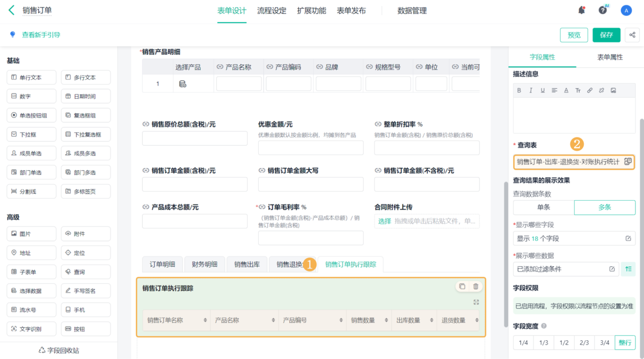This screenshot has width=644, height=359.
Task: Click fullscreen expand icon in 销售订单执行跟踪
Action: 476,302
